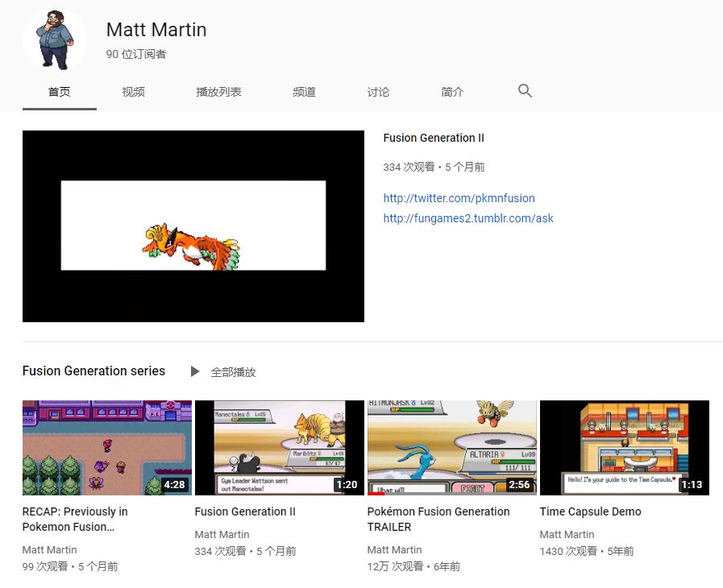Image resolution: width=723 pixels, height=588 pixels.
Task: Open the Fusion Generation II thumbnail, 1:20
Action: [x=280, y=448]
